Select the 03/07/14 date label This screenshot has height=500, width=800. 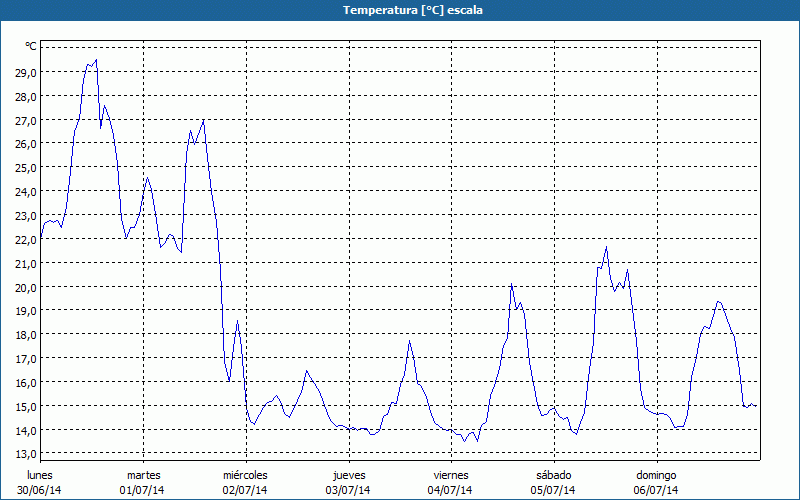[348, 490]
